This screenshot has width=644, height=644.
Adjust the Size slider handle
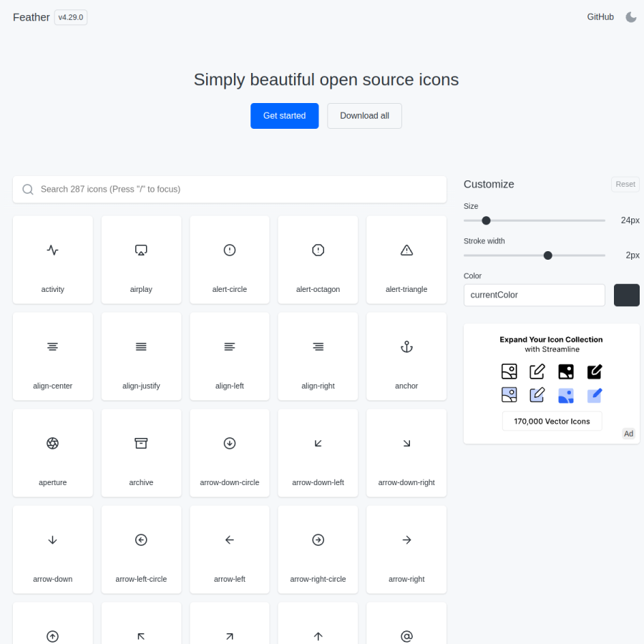(486, 220)
